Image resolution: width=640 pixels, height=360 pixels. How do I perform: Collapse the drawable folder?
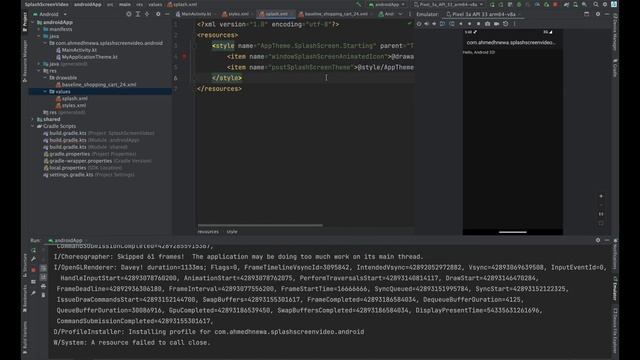[45, 78]
